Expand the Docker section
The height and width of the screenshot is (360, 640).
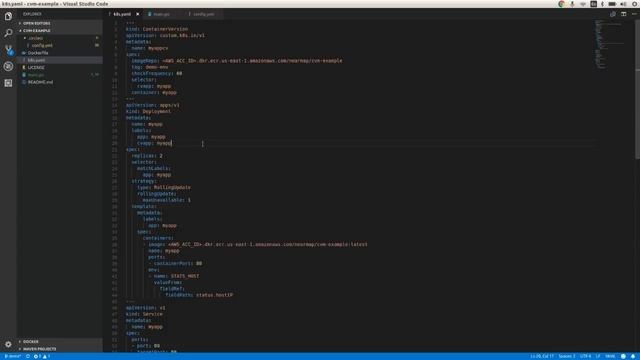(60, 342)
